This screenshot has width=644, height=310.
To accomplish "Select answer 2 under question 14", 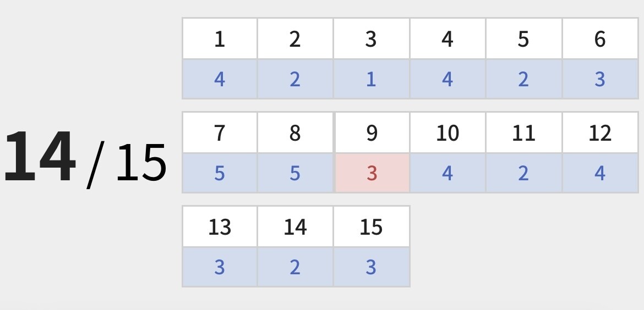I will pyautogui.click(x=295, y=267).
